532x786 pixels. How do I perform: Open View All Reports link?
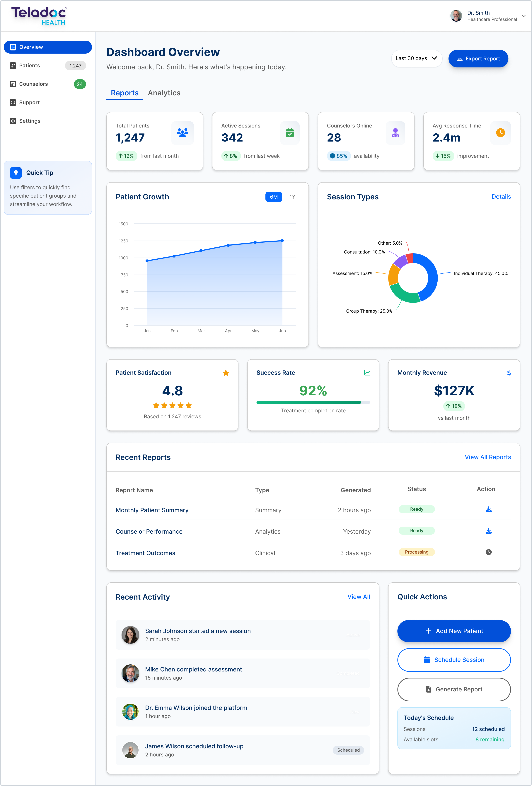click(x=487, y=457)
